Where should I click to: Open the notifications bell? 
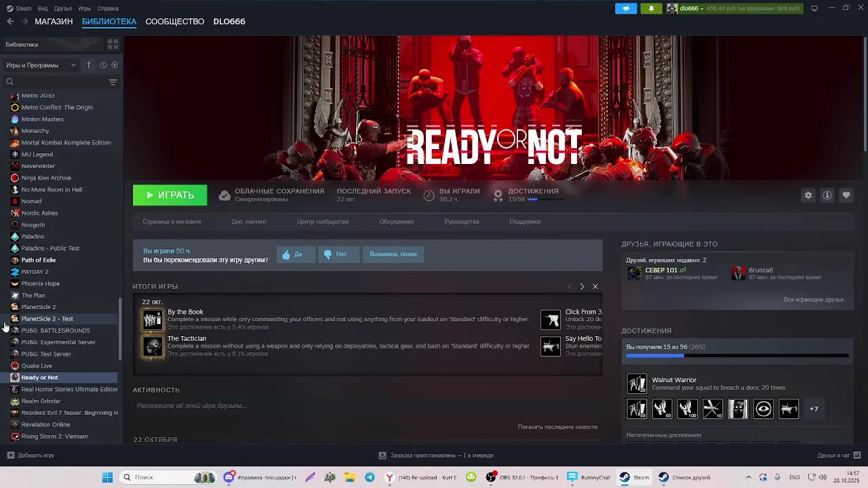click(x=651, y=8)
